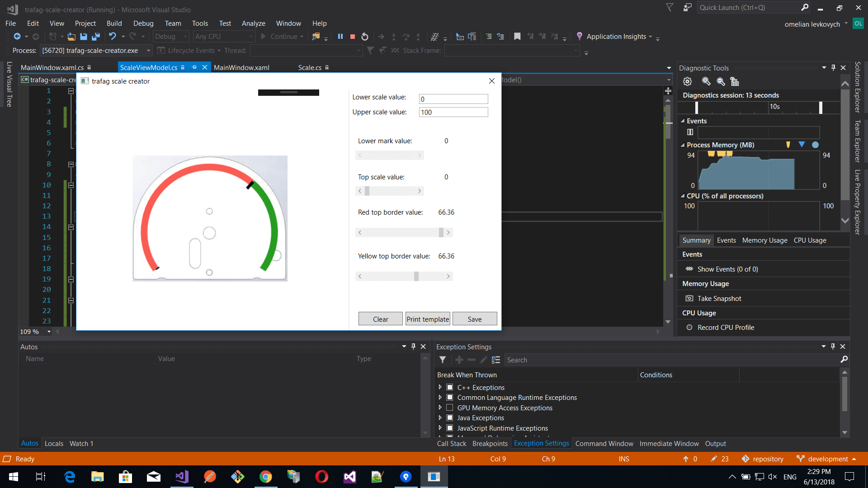
Task: Click the Save button in trafag dialog
Action: [475, 319]
